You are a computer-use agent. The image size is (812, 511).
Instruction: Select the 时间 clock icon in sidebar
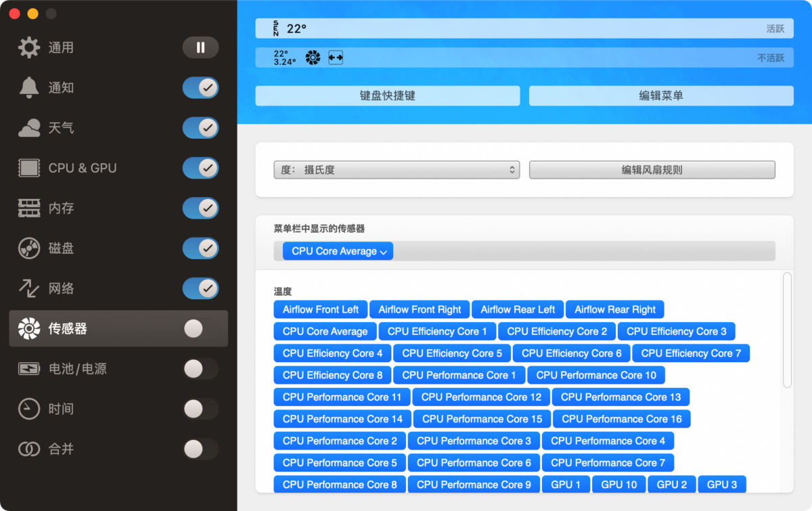tap(30, 408)
